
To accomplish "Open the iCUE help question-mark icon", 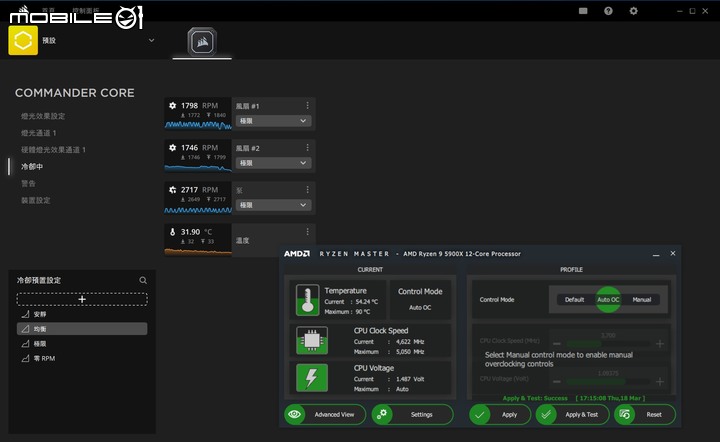I will (608, 11).
